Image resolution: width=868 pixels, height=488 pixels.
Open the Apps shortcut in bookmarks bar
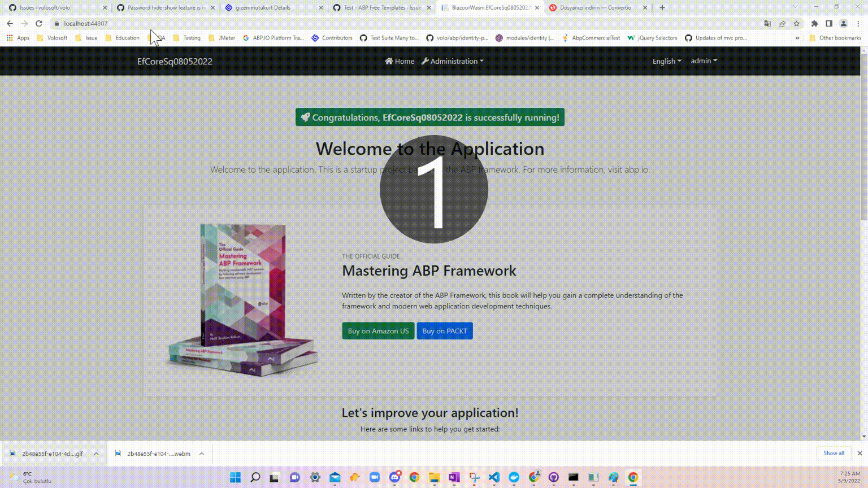point(18,38)
